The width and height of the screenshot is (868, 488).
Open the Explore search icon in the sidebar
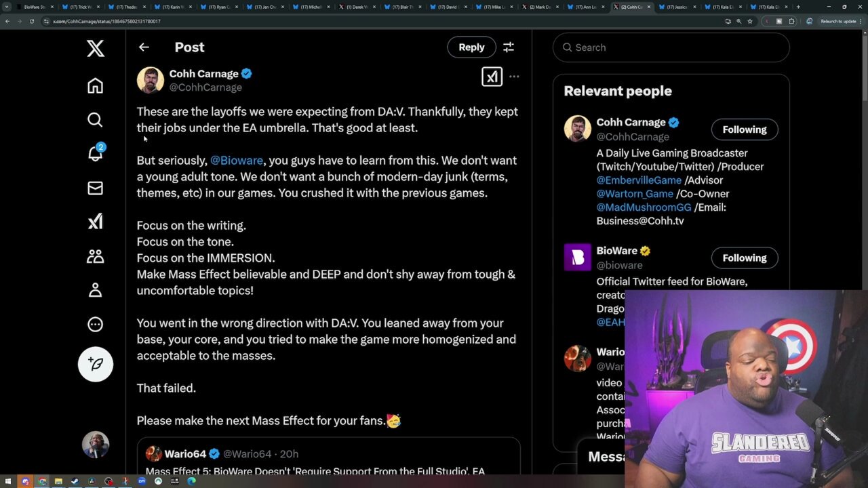[x=95, y=120]
